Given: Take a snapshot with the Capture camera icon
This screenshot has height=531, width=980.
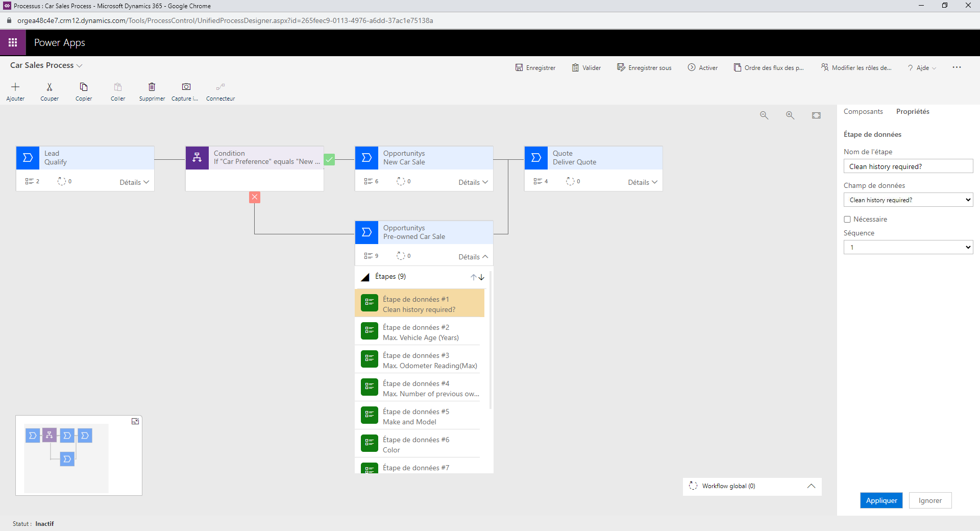Looking at the screenshot, I should pos(186,87).
